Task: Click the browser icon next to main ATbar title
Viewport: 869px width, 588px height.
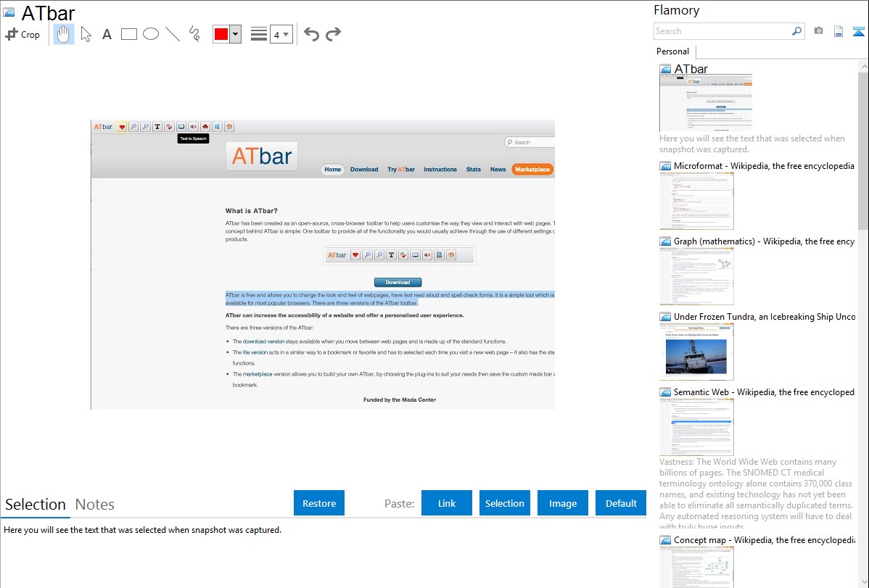Action: tap(9, 12)
